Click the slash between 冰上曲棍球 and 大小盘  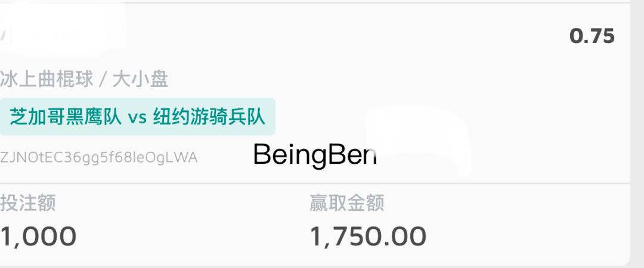(x=101, y=79)
